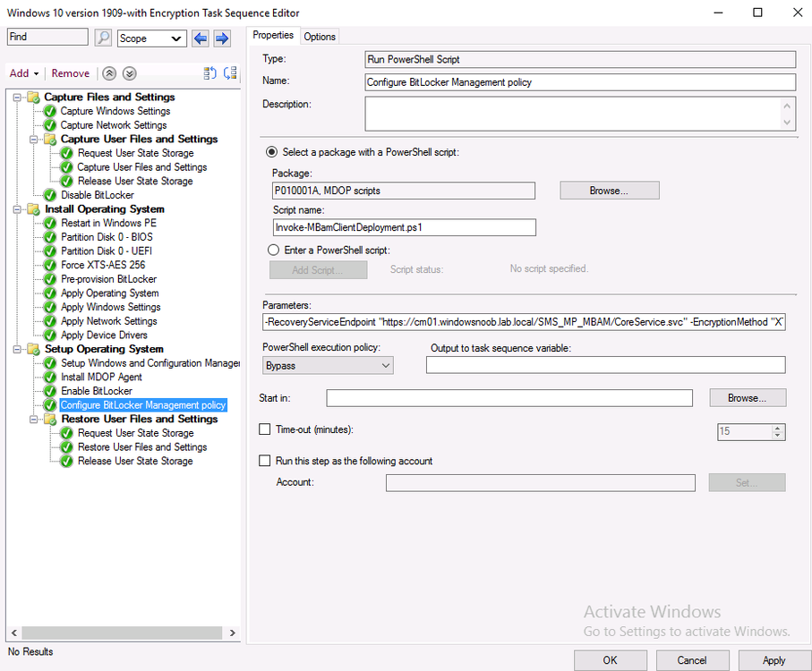Screen dimensions: 812x671
Task: Click the green check icon of Restart in Windows PE
Action: point(50,223)
